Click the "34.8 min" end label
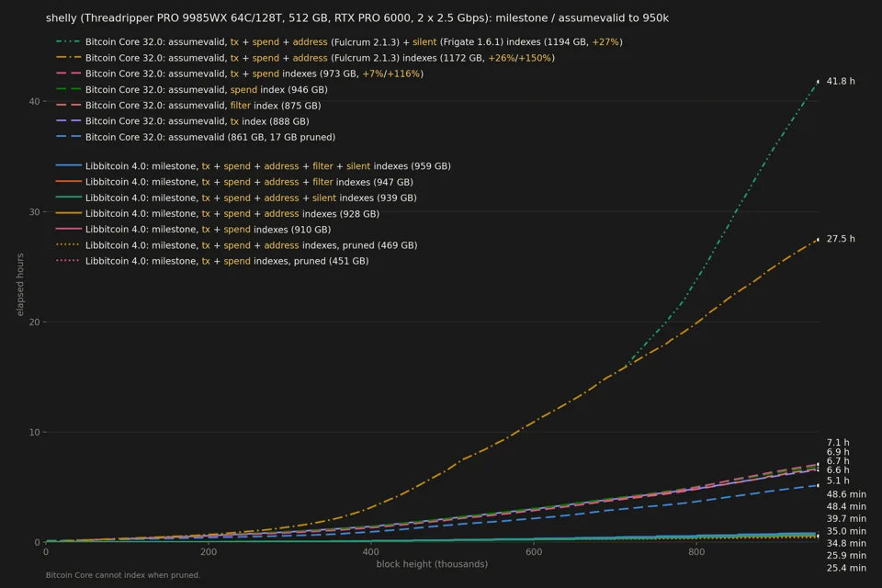This screenshot has height=588, width=882. pos(846,543)
